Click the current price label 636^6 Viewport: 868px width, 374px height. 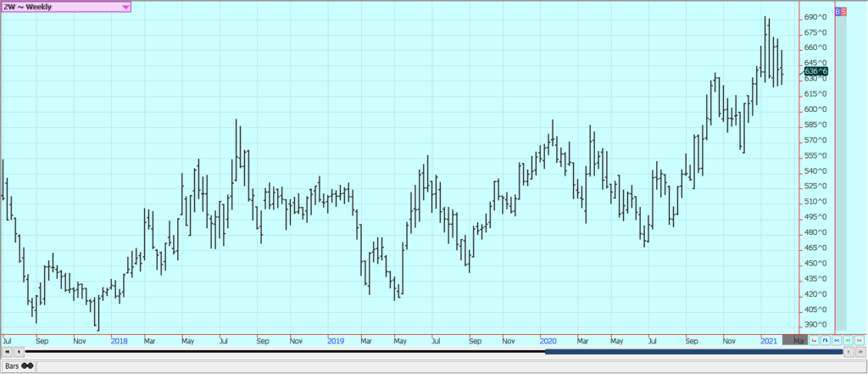(816, 71)
